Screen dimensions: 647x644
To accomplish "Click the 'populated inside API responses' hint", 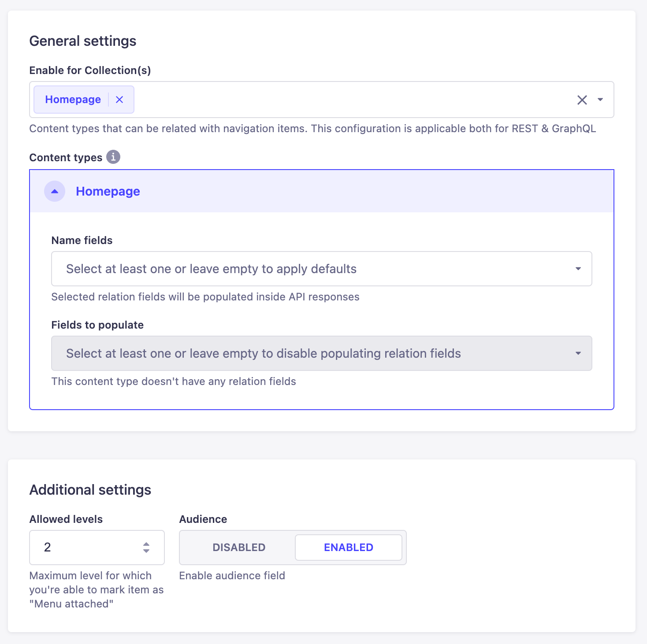I will pyautogui.click(x=205, y=297).
